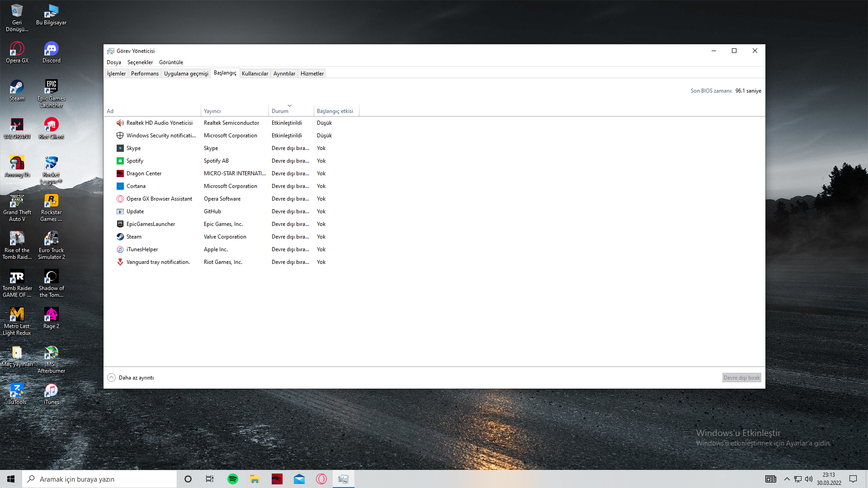Select the iTunesHelper startup entry icon
The width and height of the screenshot is (868, 488).
coord(120,249)
